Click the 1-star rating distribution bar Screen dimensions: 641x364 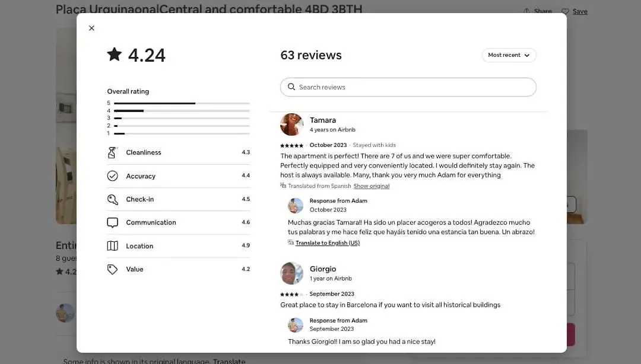(x=182, y=133)
